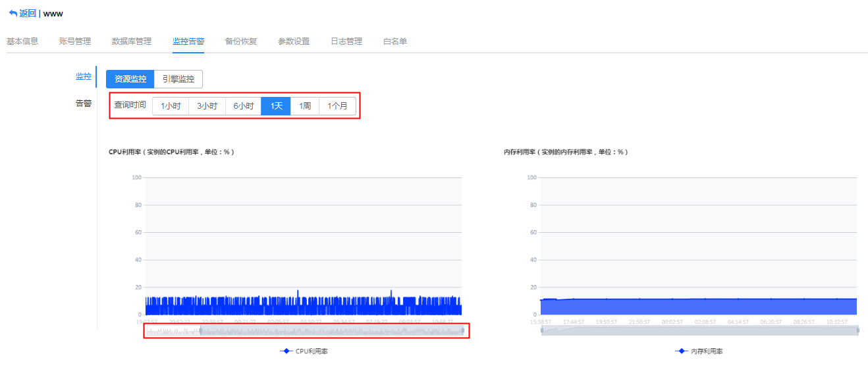Open the 日志管理 tab
This screenshot has height=366, width=868.
[346, 42]
